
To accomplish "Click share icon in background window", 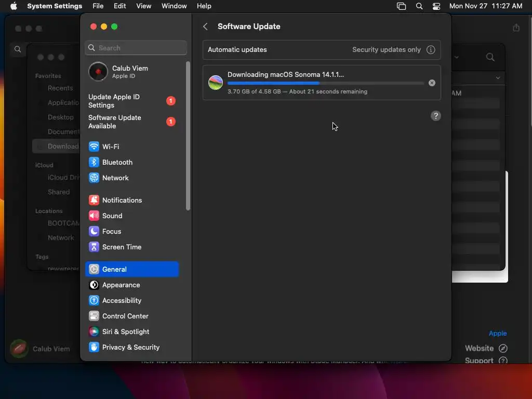I will tap(516, 28).
